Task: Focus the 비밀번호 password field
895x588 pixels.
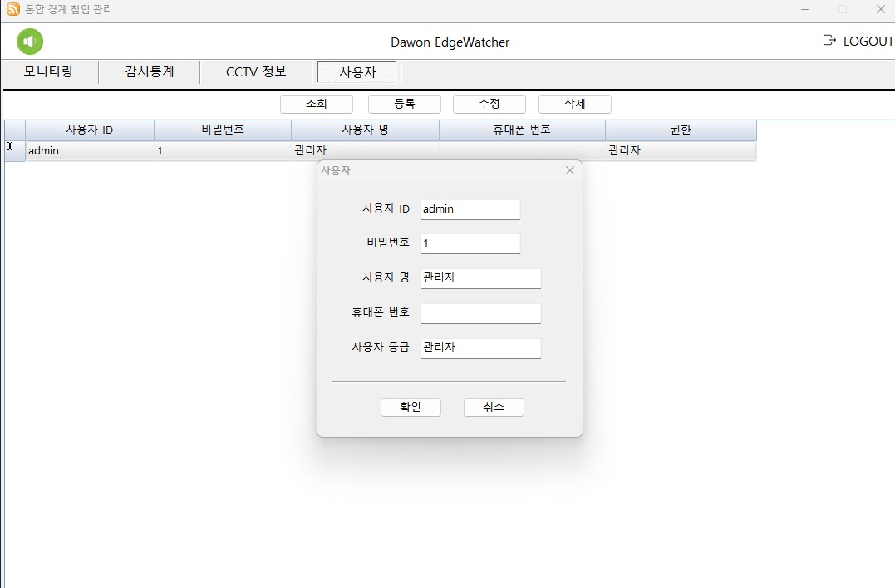Action: pos(470,243)
